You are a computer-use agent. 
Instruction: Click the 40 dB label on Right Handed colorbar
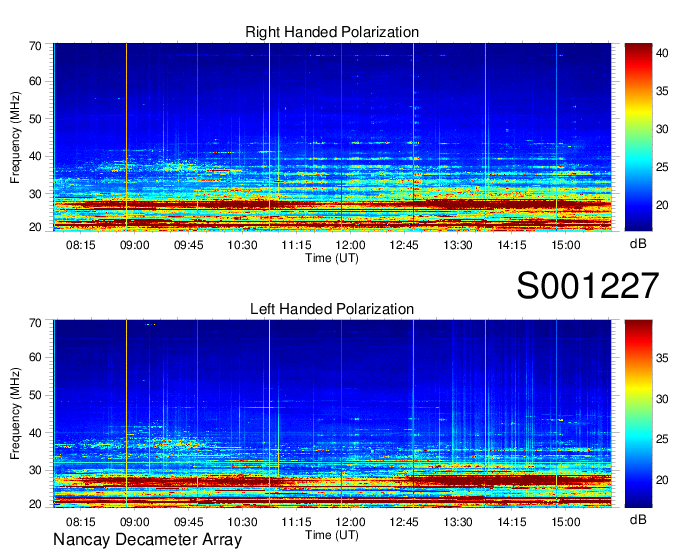[662, 53]
